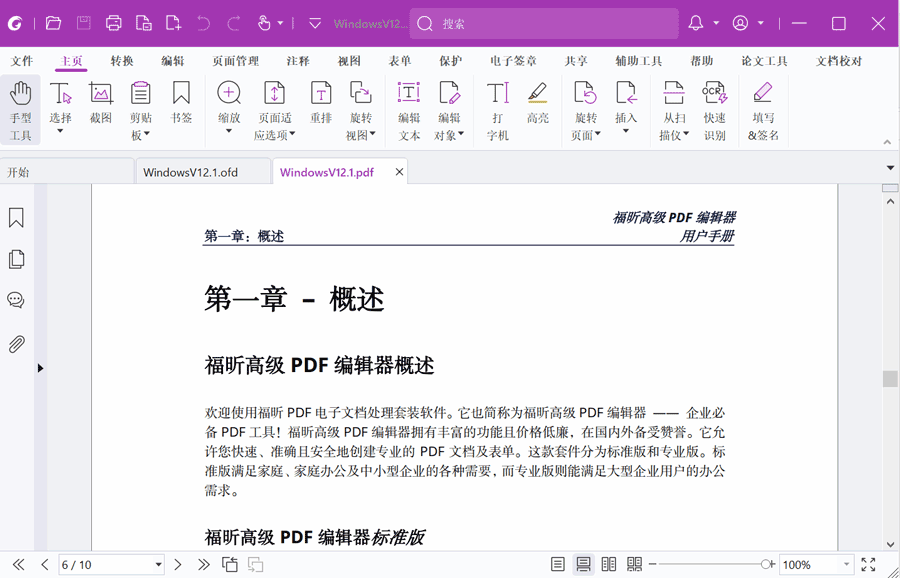This screenshot has height=578, width=900.
Task: Go to the first page
Action: pos(18,565)
